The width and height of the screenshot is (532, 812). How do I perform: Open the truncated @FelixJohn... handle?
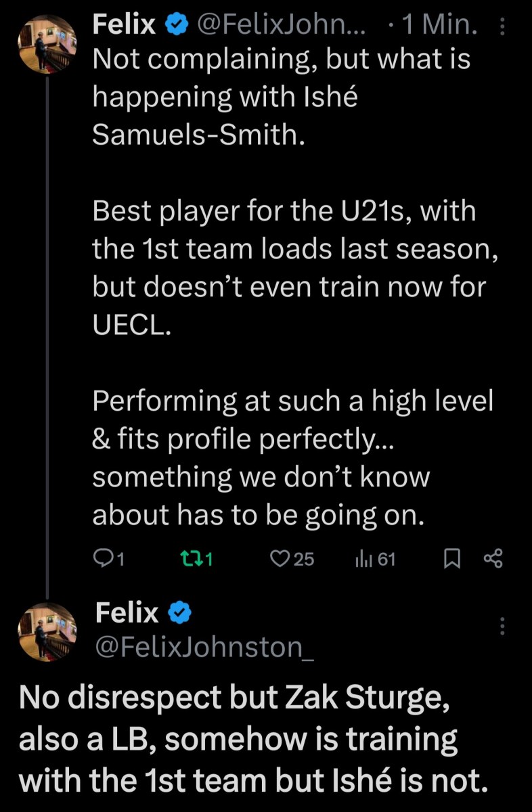282,26
